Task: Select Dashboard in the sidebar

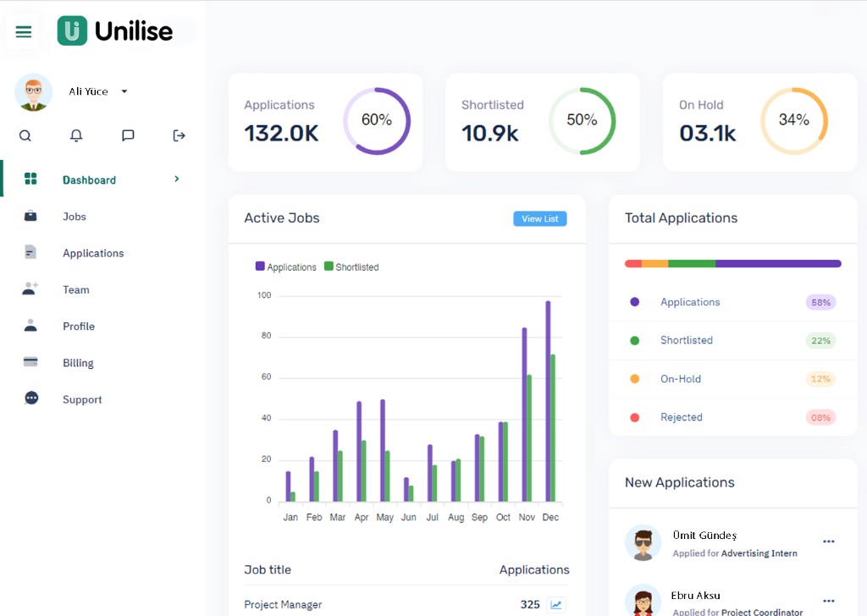Action: click(x=89, y=180)
